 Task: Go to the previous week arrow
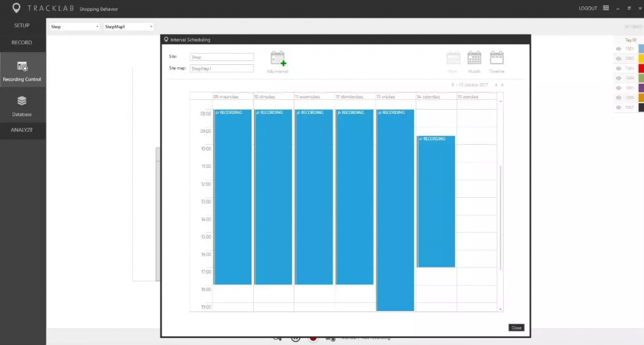[496, 85]
